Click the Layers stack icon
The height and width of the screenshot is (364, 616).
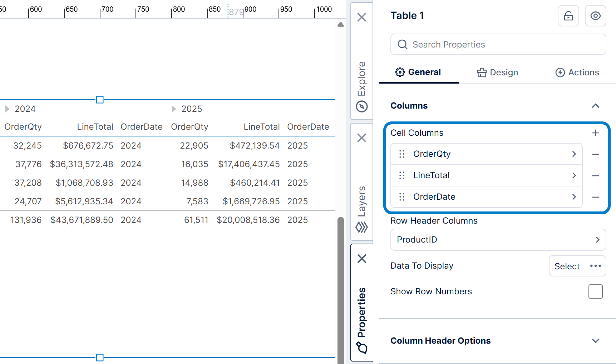tap(362, 227)
